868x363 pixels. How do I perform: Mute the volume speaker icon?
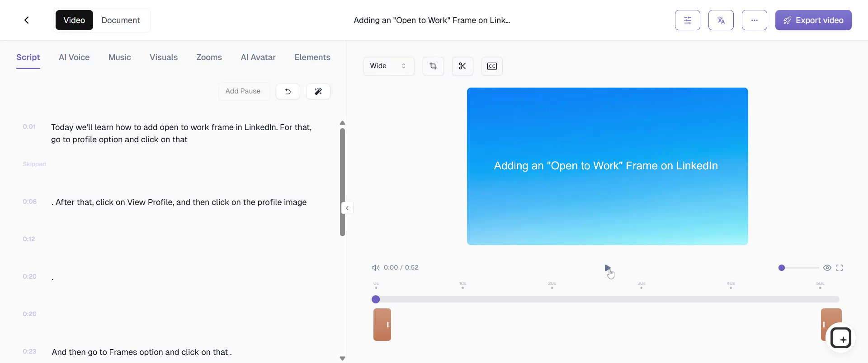tap(375, 268)
